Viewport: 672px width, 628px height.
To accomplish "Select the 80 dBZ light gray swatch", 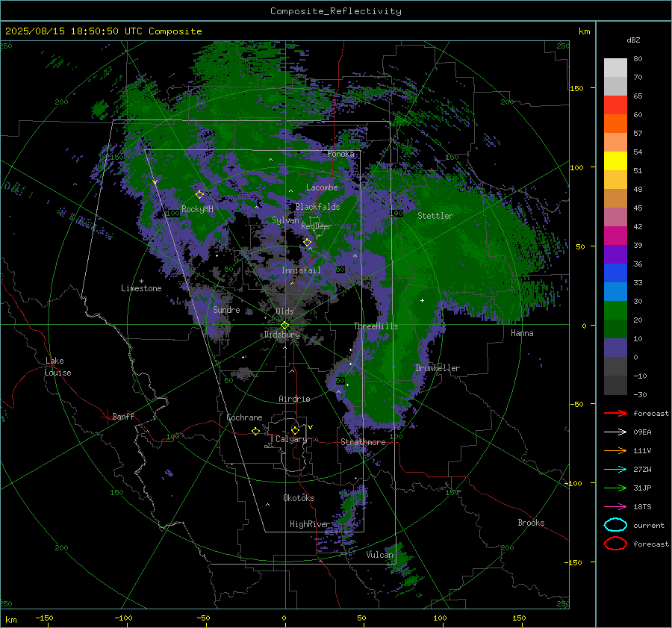I will click(615, 67).
